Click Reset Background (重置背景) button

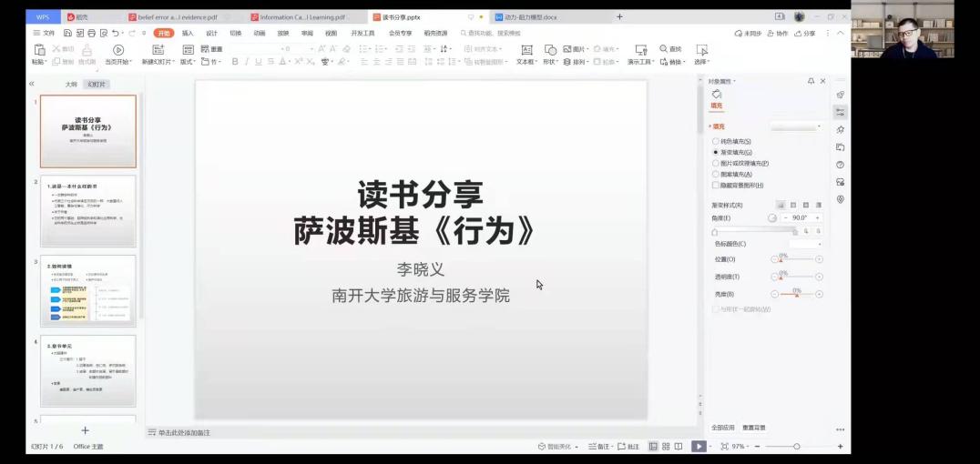pos(754,428)
